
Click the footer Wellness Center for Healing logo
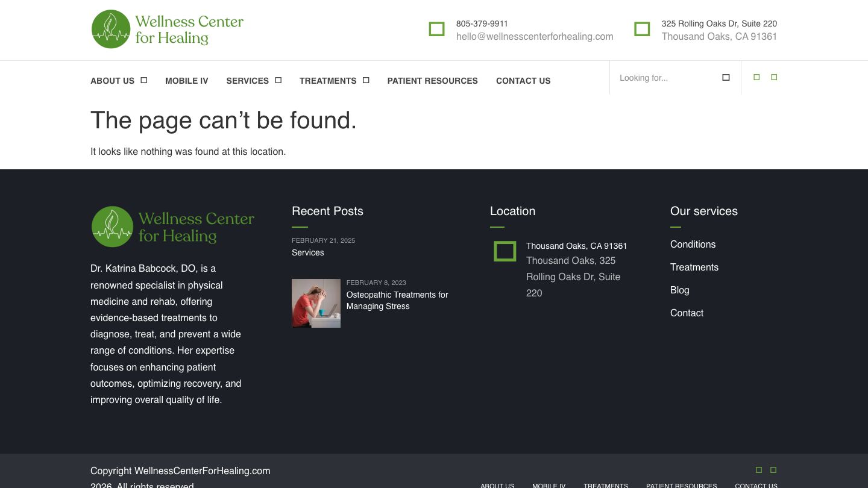coord(173,227)
